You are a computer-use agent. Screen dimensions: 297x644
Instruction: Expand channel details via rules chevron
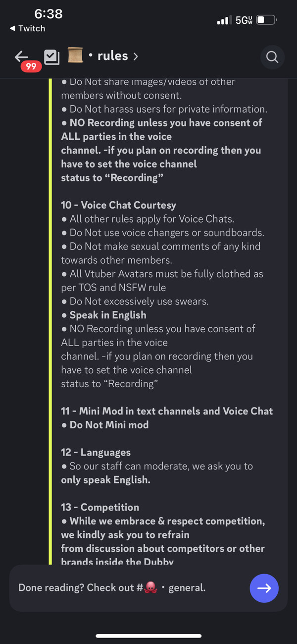point(136,57)
